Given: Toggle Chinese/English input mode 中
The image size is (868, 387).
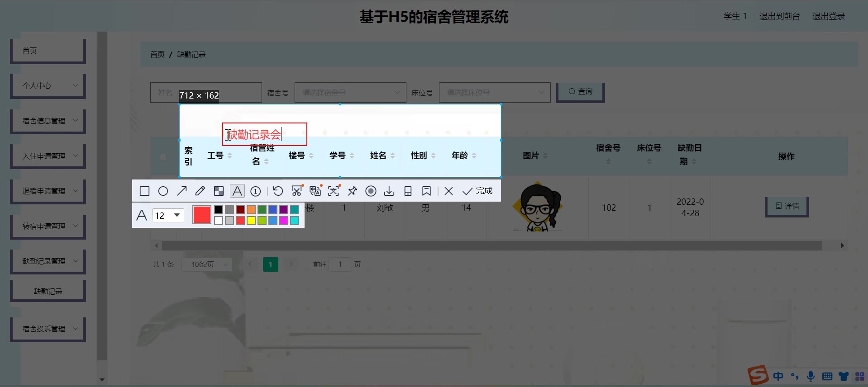Looking at the screenshot, I should click(x=778, y=376).
